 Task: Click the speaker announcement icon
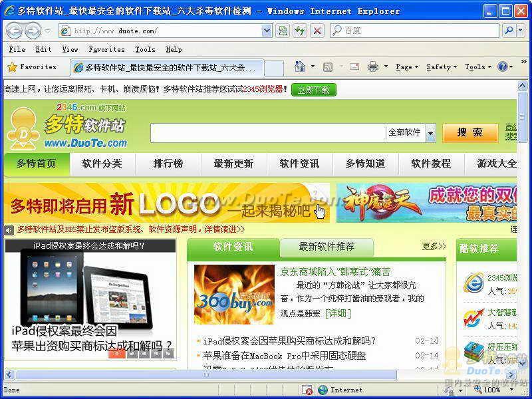coord(9,229)
